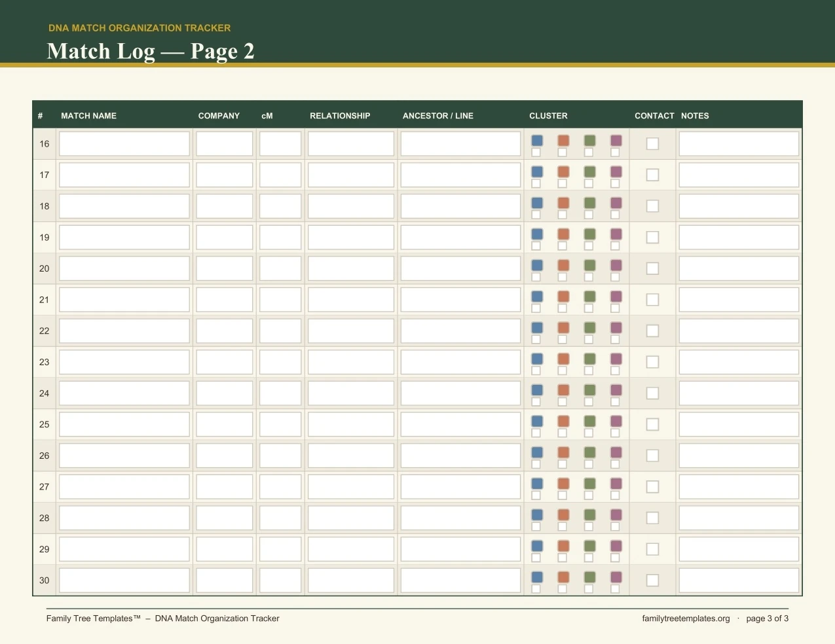Viewport: 835px width, 644px height.
Task: Select orange cluster swatch in row 26
Action: 563,452
